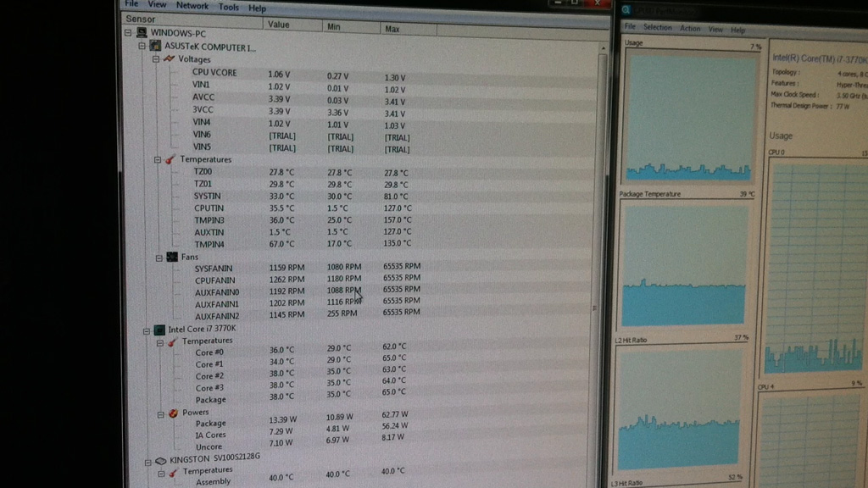
Task: Select the CPU VCORE row
Action: [x=359, y=75]
